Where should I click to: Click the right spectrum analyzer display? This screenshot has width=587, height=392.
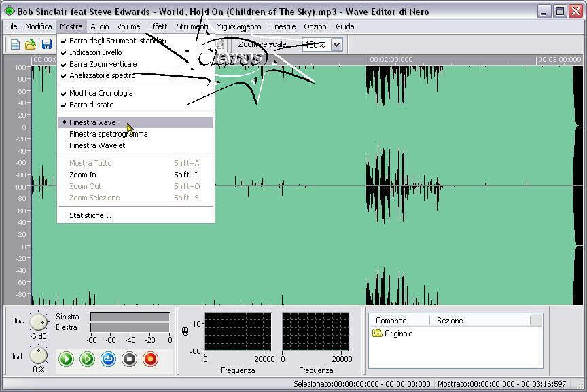(315, 332)
